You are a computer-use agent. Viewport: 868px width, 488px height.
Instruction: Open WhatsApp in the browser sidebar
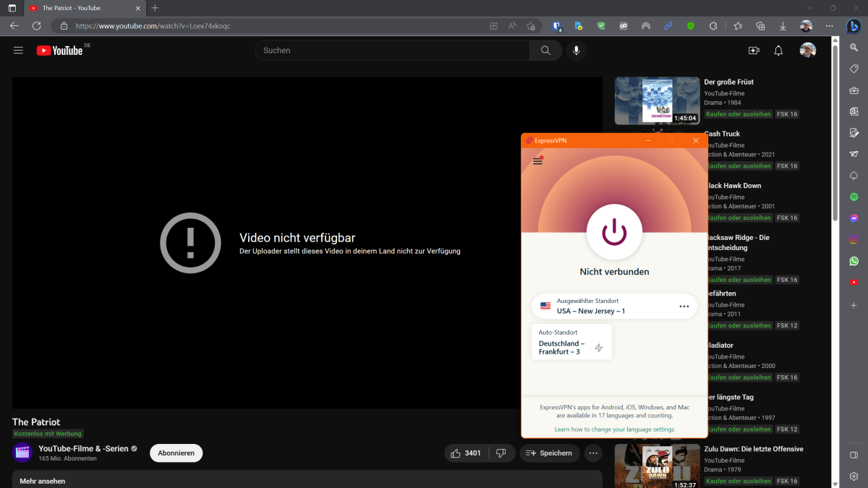(854, 261)
